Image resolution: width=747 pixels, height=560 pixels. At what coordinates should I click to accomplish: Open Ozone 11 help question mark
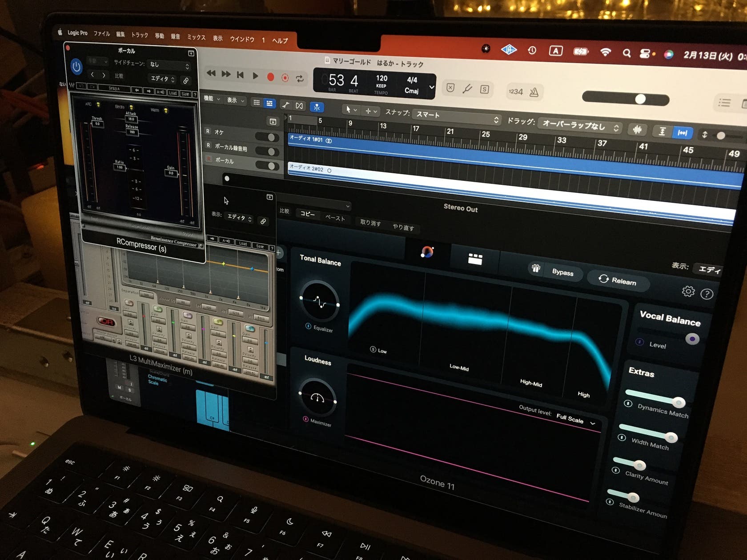tap(707, 294)
